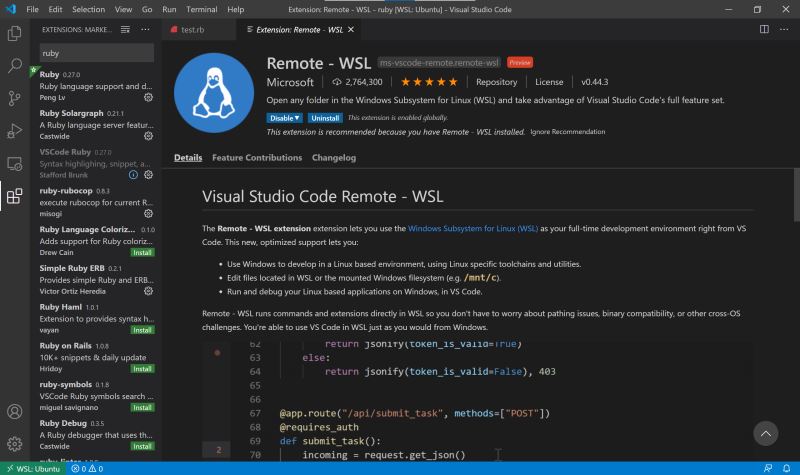
Task: Open editor More Actions ellipsis menu
Action: click(784, 31)
